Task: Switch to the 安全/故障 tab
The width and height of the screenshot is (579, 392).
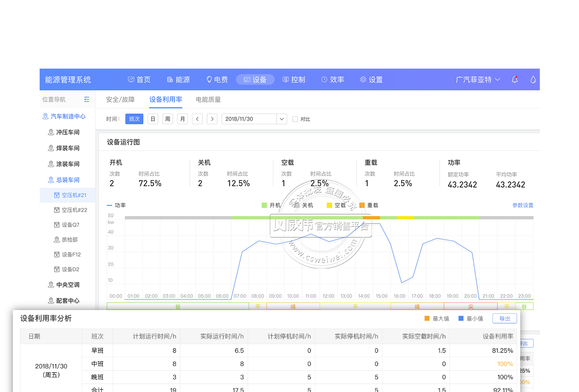Action: (x=120, y=100)
